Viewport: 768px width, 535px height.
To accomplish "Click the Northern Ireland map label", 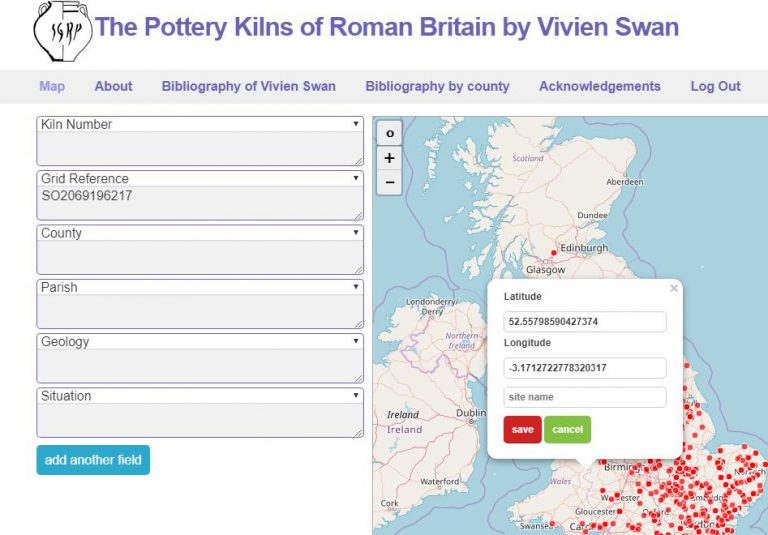I will click(462, 340).
